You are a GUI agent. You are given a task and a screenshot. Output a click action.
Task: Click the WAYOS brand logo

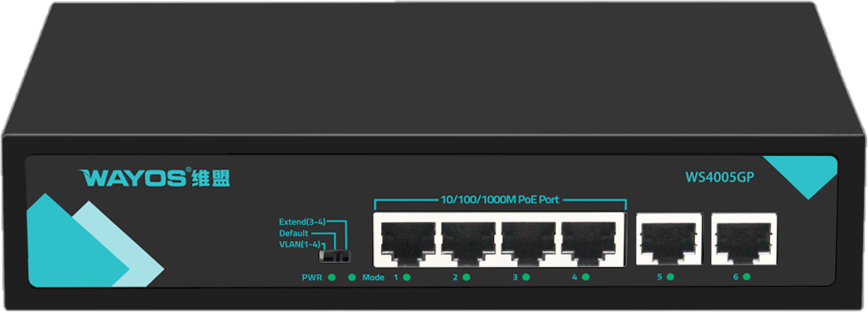click(154, 177)
